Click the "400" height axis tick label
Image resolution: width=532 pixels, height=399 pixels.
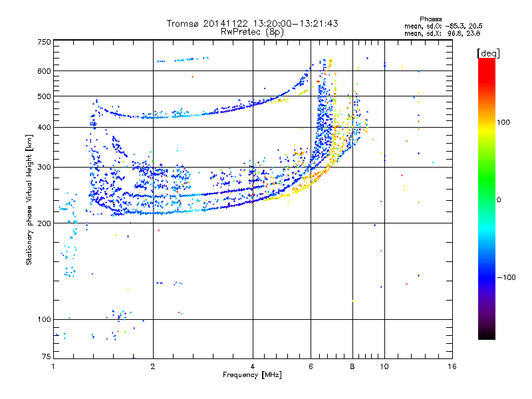pyautogui.click(x=44, y=127)
